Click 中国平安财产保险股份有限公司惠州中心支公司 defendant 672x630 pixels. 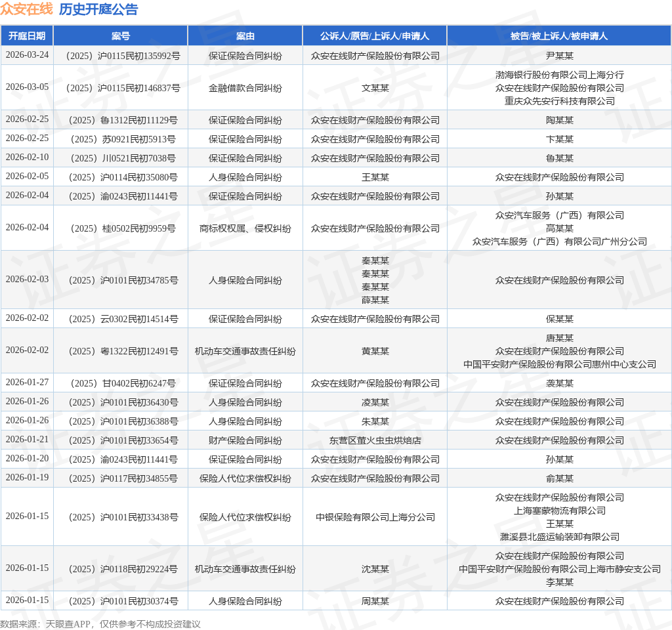(559, 364)
